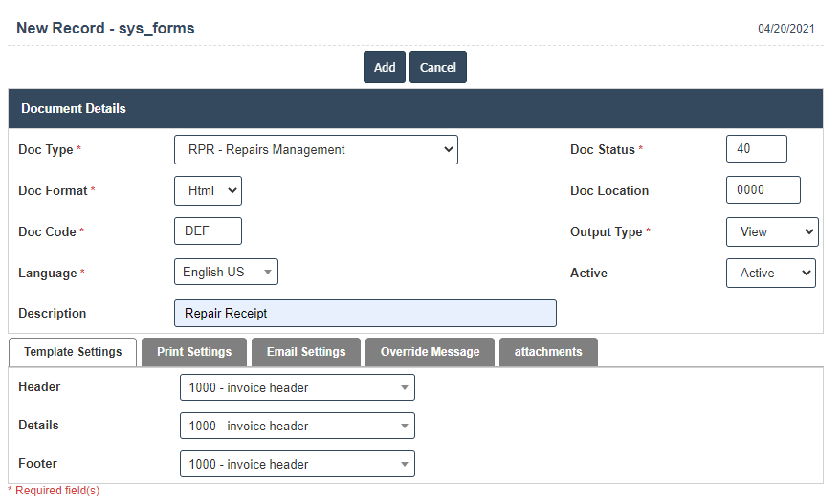Screen dimensions: 840x504
Task: Switch to the Template Settings tab
Action: [73, 352]
